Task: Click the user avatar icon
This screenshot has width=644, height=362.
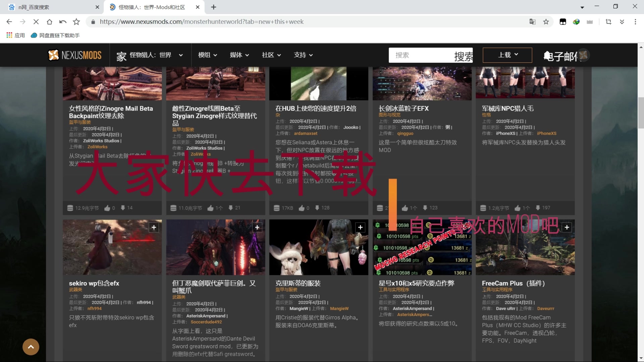Action: [x=583, y=55]
